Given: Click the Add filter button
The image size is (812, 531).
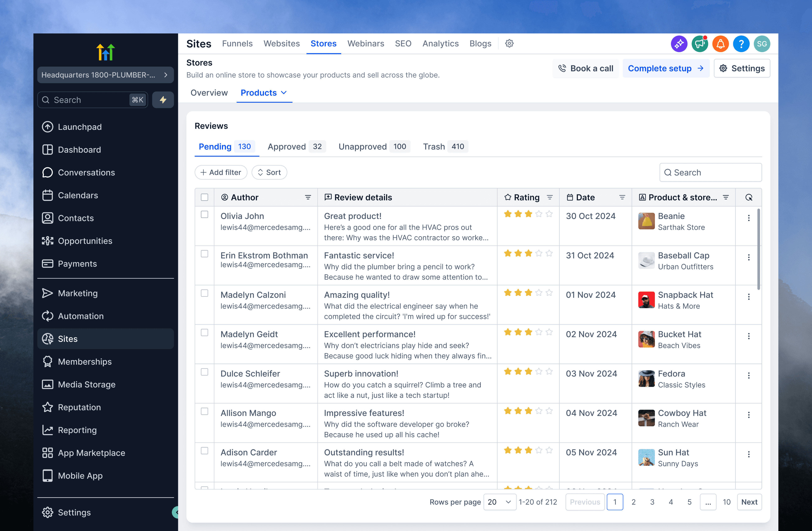Looking at the screenshot, I should (221, 172).
